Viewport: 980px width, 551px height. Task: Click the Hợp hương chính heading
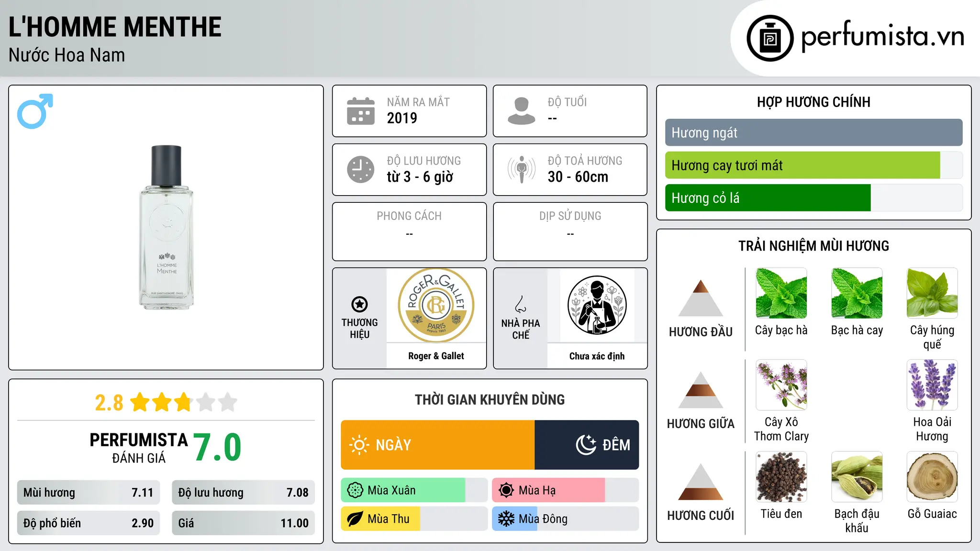813,102
